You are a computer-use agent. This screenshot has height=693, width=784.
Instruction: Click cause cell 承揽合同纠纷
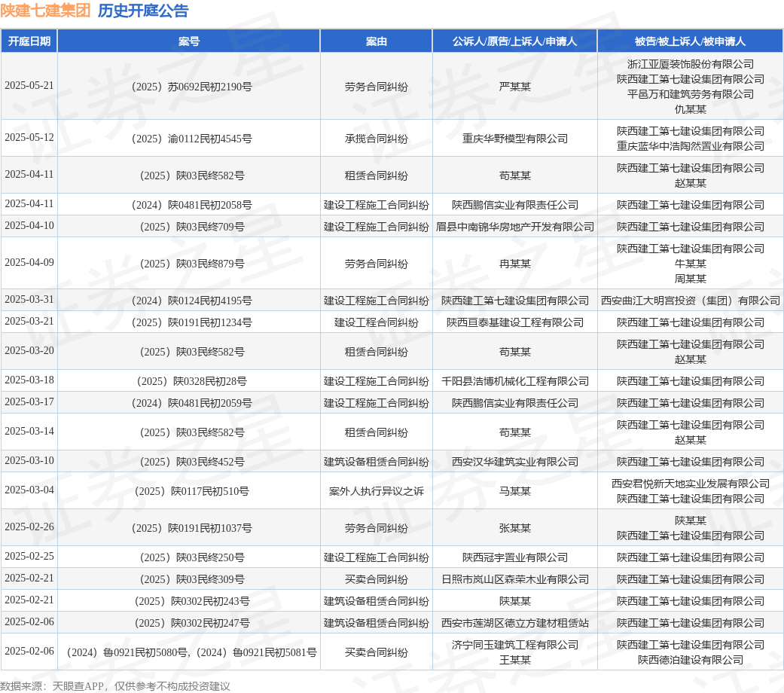click(x=376, y=139)
